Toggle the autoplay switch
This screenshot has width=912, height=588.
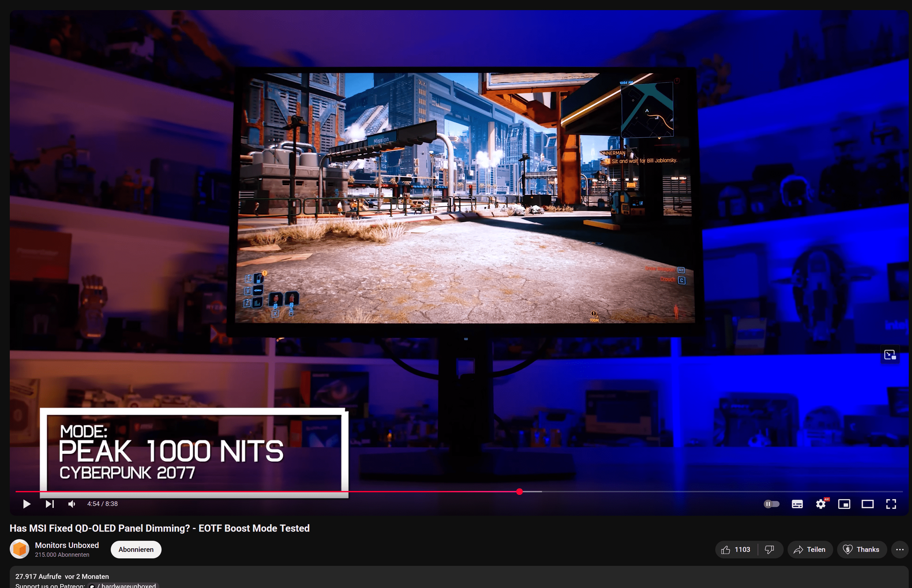[x=771, y=504]
